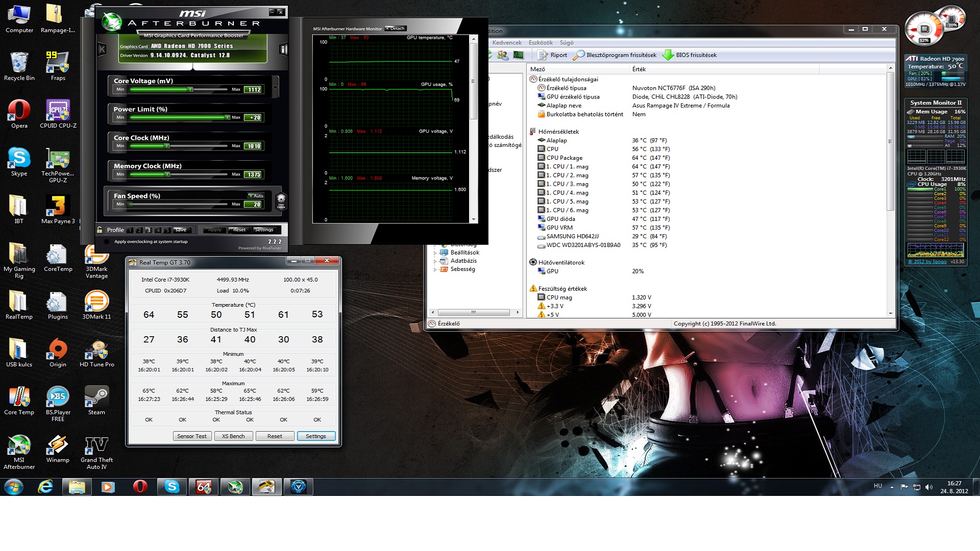The image size is (980, 551).
Task: Open the Grand Theft Auto IV desktop icon
Action: coord(96,452)
